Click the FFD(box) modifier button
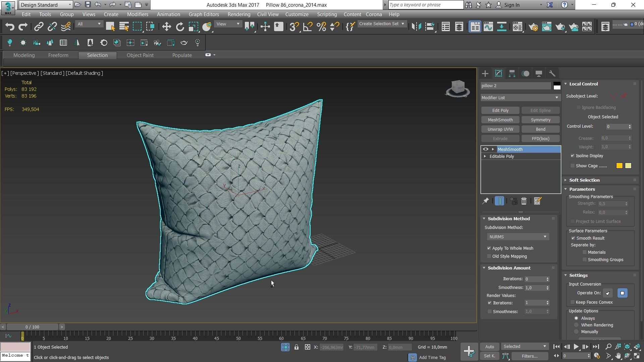The width and height of the screenshot is (644, 362). tap(540, 139)
